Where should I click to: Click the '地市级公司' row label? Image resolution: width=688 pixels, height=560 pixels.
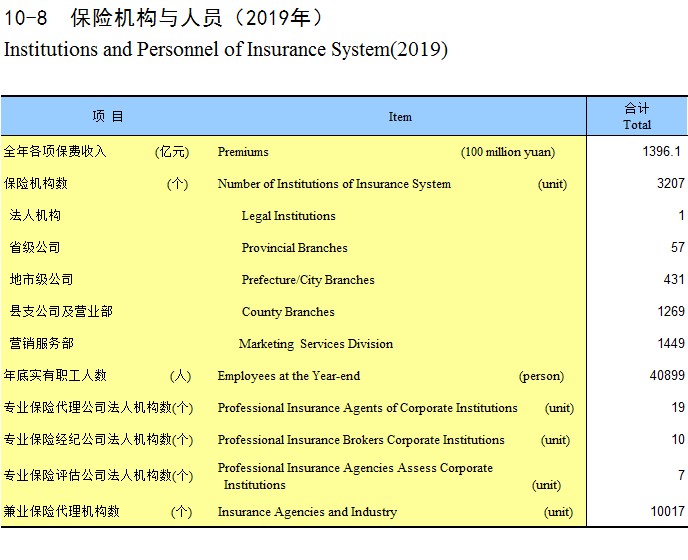41,280
